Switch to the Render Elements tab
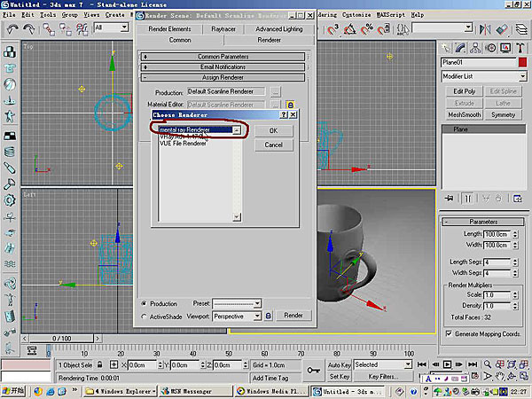The image size is (532, 399). tap(169, 29)
